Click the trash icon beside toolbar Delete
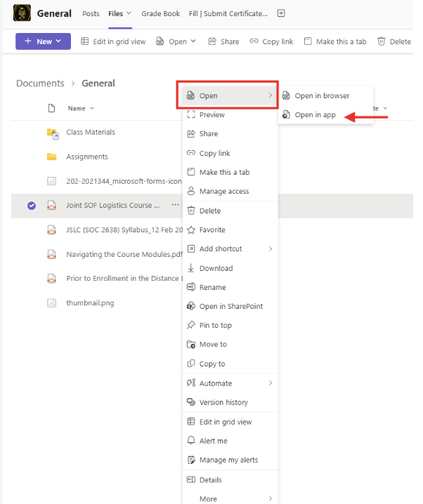Viewport: 423px width, 504px height. [382, 41]
